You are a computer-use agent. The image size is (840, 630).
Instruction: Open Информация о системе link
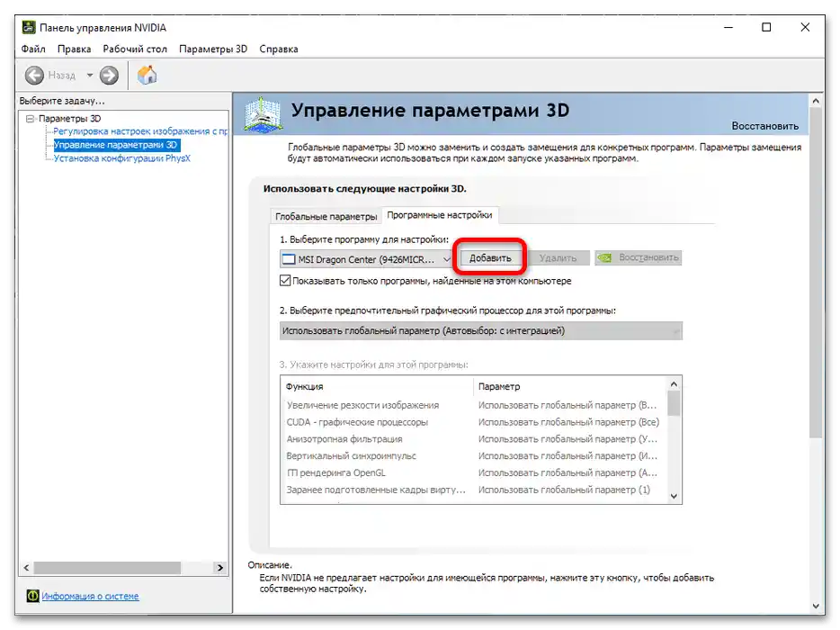click(x=90, y=596)
